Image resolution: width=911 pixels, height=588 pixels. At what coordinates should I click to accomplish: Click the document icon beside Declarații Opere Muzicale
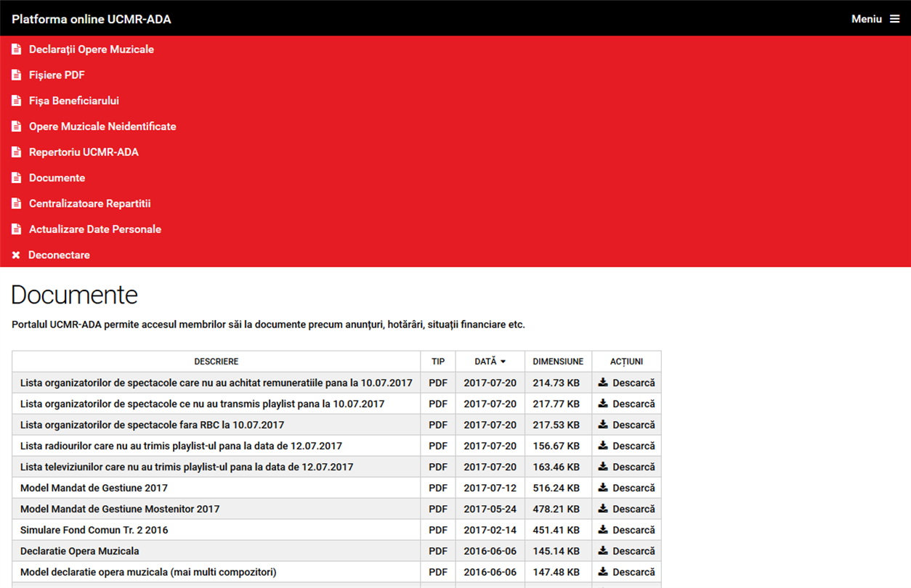pyautogui.click(x=16, y=49)
